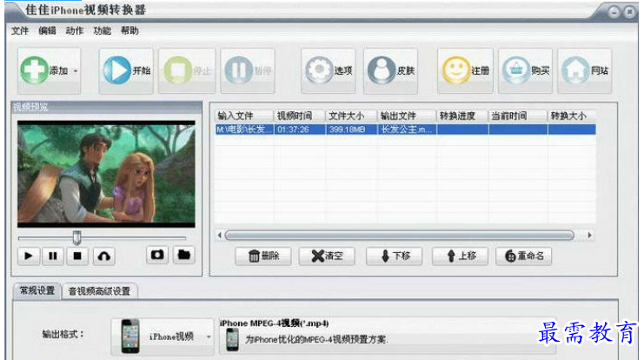Click the Stop (停止) toolbar button
644x360 pixels.
coord(187,70)
